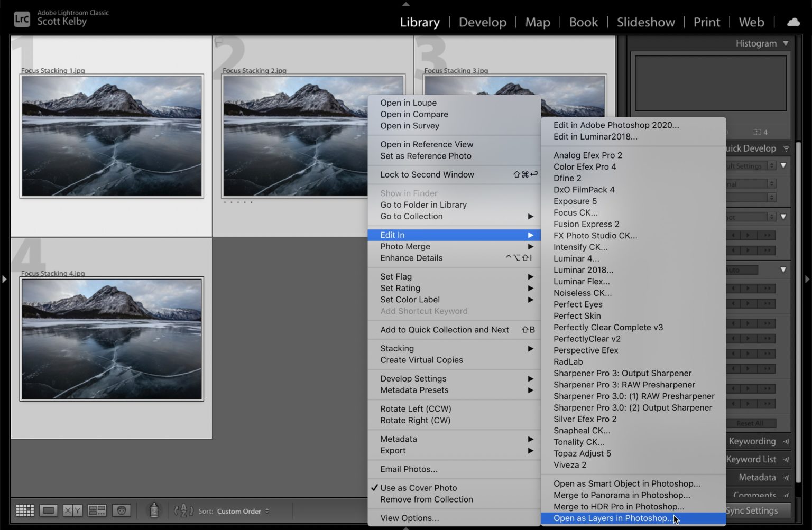Switch to the Develop module
The width and height of the screenshot is (812, 530).
tap(482, 22)
